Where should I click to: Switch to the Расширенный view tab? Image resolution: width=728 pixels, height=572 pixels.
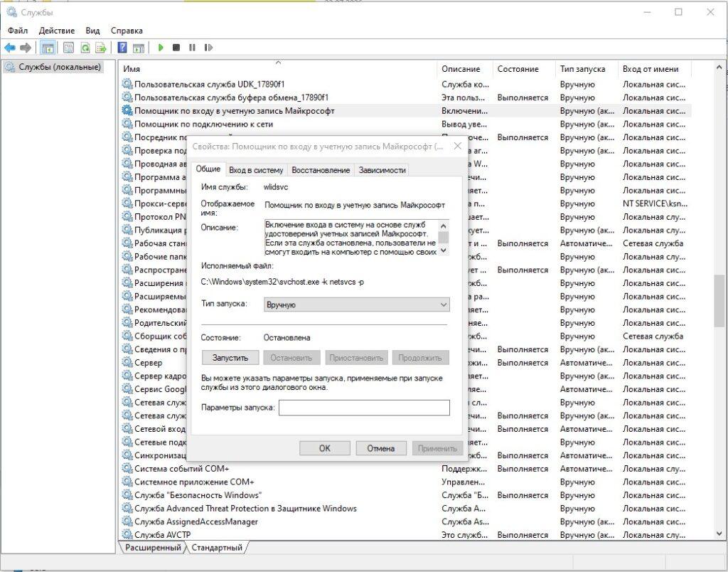coord(153,547)
